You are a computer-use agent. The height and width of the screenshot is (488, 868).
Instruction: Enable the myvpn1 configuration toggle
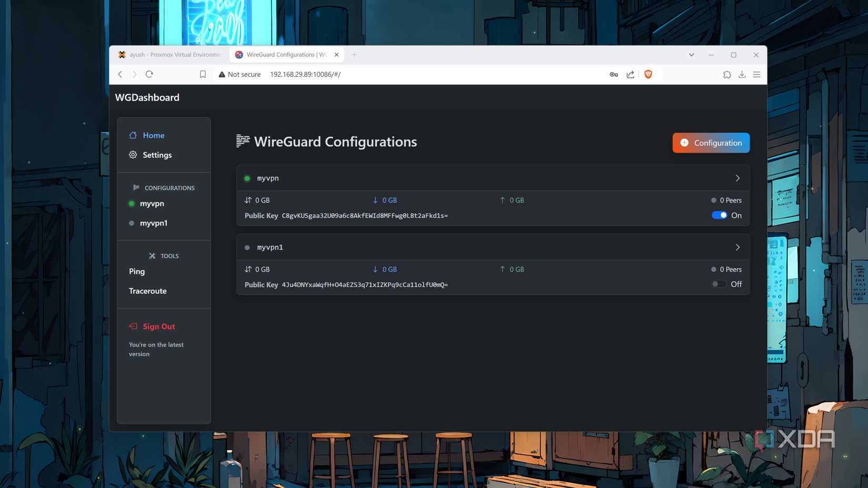pos(718,284)
